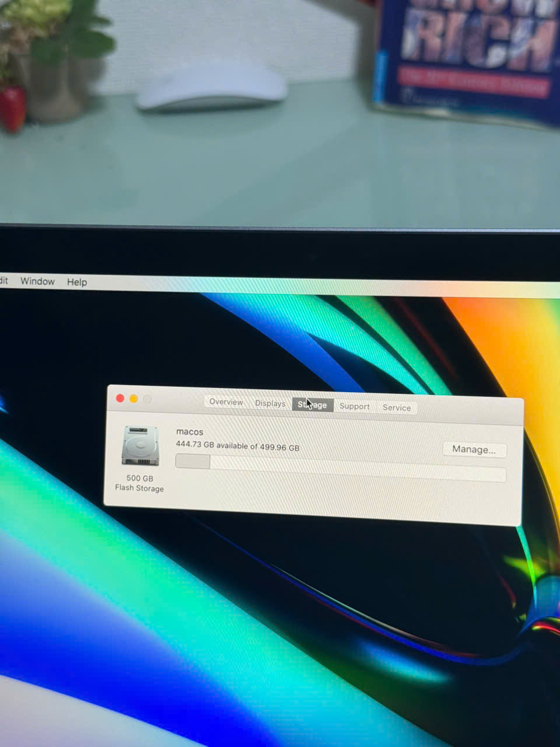The image size is (560, 747).
Task: Open the partially visible Edit menu
Action: (3, 281)
